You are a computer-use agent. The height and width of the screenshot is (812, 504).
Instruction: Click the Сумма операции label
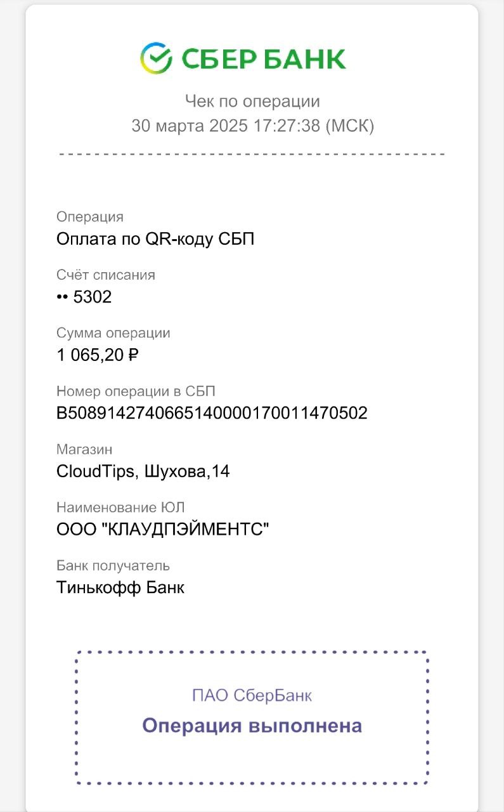tap(113, 333)
